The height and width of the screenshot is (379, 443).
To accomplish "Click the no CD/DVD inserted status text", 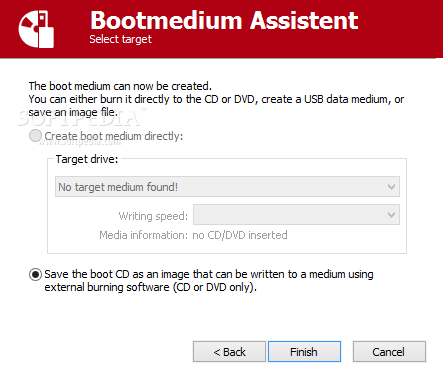I will [240, 235].
